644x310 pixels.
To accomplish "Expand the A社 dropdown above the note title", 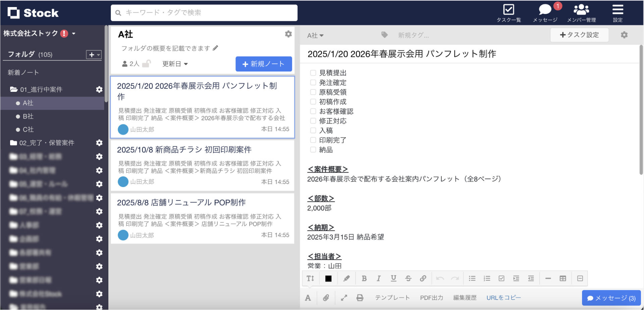I will 315,35.
